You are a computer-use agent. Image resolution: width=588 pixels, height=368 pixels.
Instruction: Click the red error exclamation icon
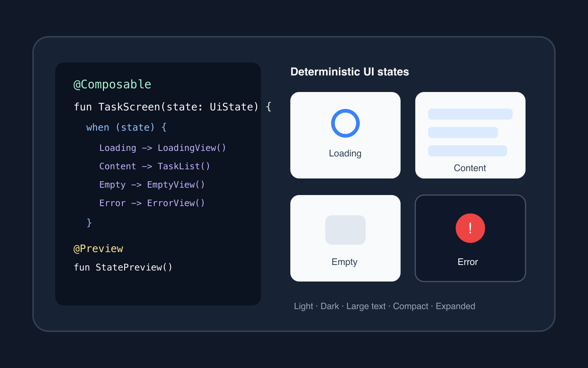coord(470,228)
